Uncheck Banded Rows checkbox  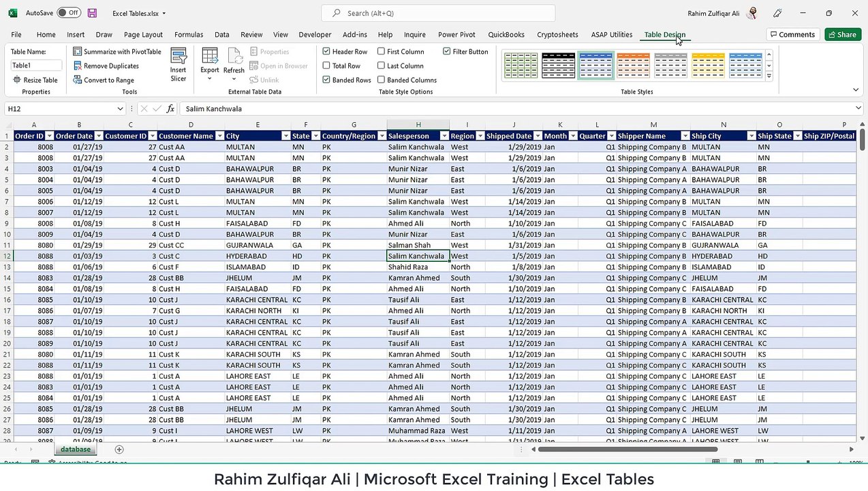[326, 80]
